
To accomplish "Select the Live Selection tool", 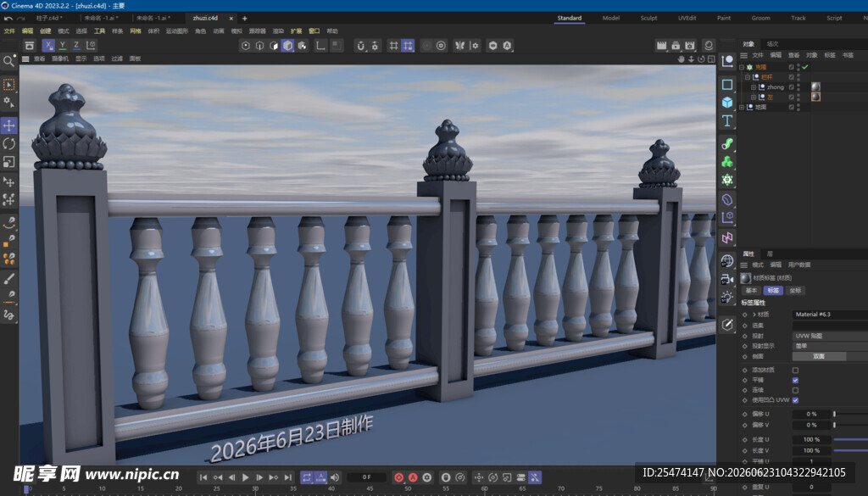I will [x=8, y=85].
